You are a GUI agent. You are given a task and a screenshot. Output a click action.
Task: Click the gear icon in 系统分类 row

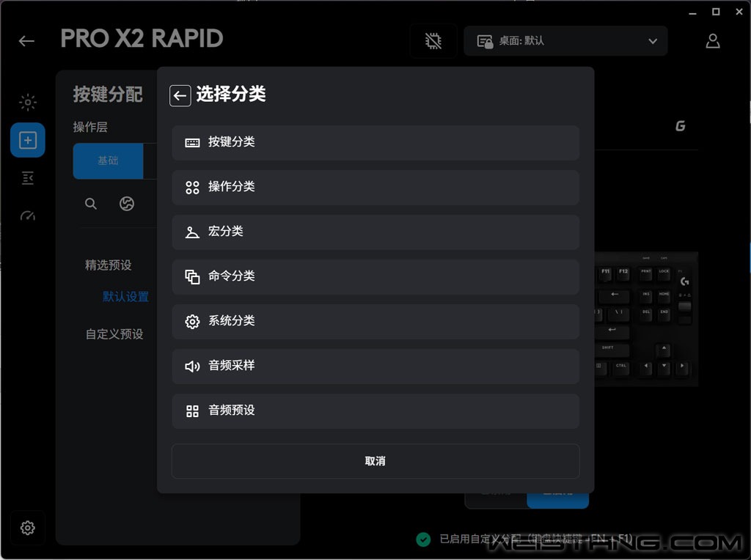192,322
